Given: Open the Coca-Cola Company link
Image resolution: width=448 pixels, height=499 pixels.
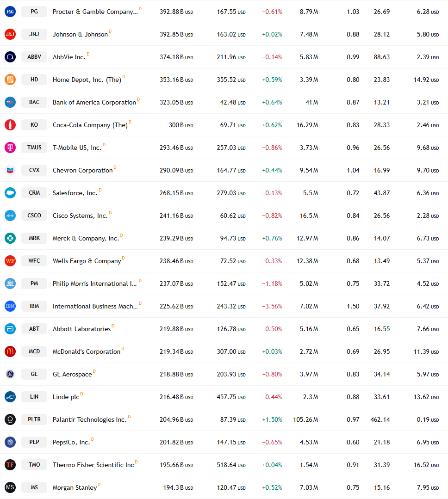Looking at the screenshot, I should coord(90,125).
